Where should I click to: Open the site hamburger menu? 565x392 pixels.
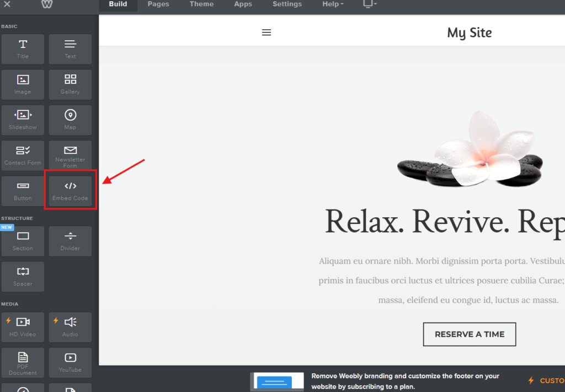point(266,33)
